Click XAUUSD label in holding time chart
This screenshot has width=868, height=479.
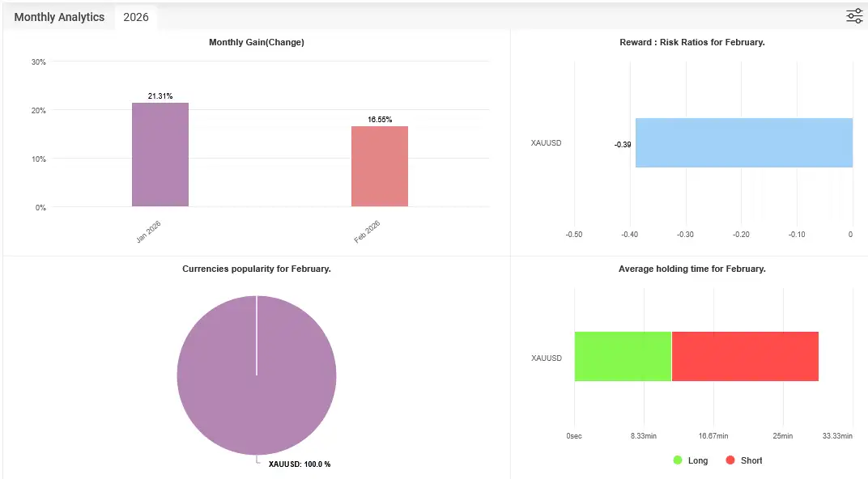(546, 358)
